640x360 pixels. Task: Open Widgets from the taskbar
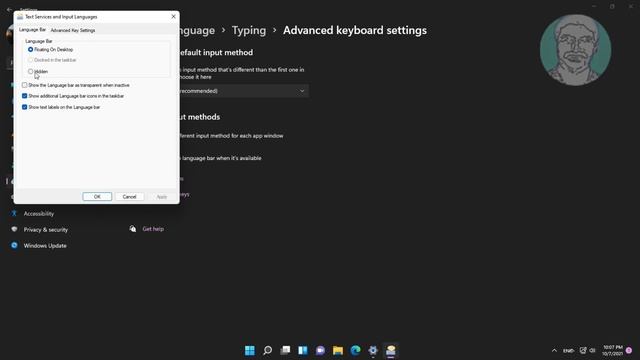[303, 350]
